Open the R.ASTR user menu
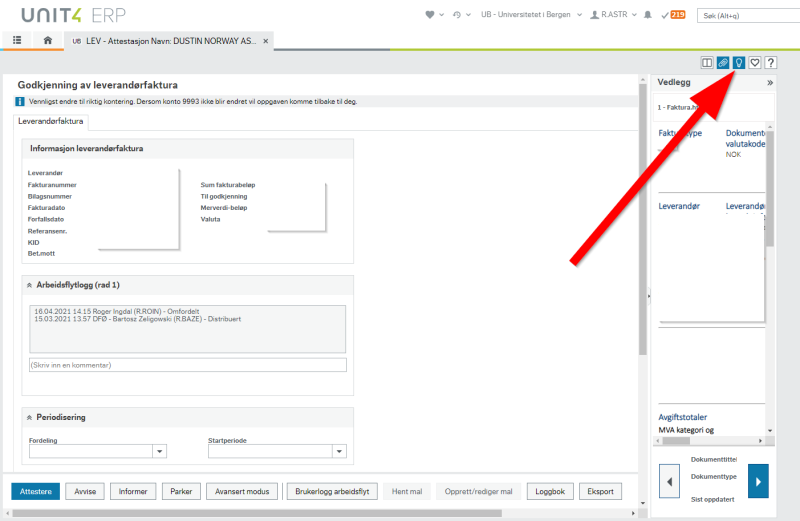Screen dimensions: 800x521 point(613,15)
